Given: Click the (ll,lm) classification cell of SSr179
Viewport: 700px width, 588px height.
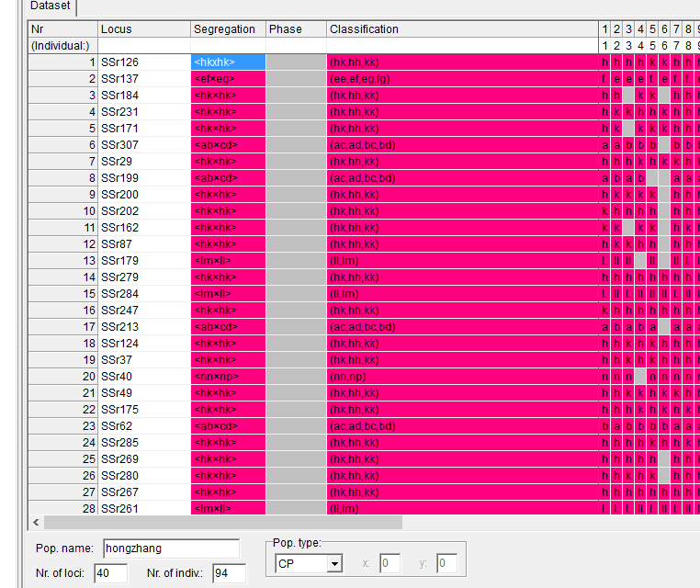Looking at the screenshot, I should point(462,260).
